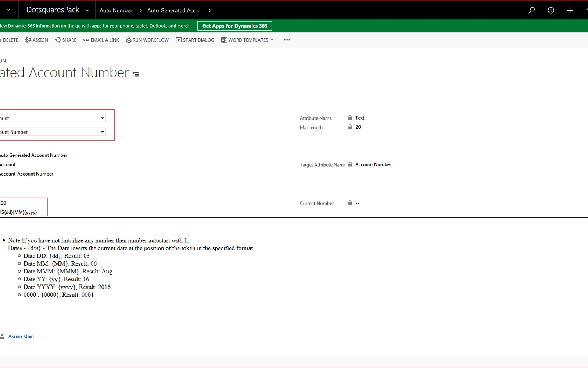Click the Word Templates document icon
This screenshot has width=588, height=368.
(224, 40)
